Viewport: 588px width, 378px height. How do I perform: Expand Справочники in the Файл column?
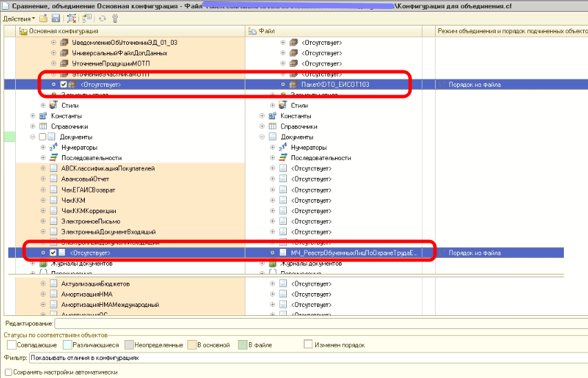click(262, 126)
